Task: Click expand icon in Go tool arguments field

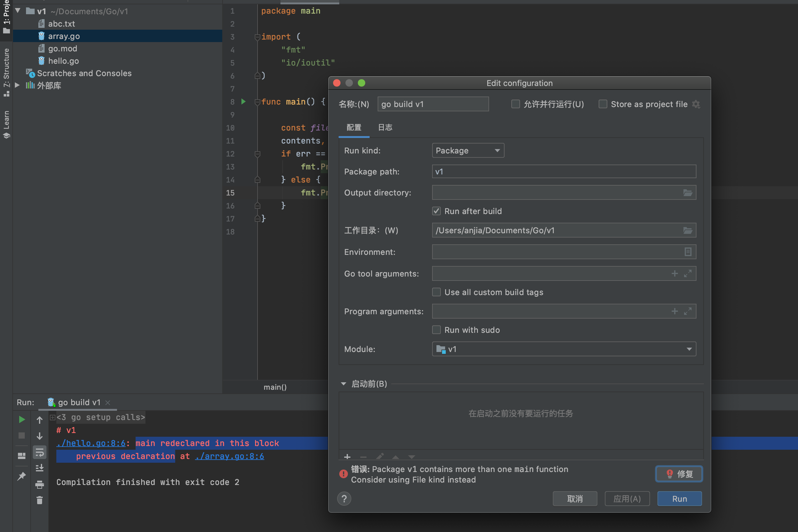Action: point(687,273)
